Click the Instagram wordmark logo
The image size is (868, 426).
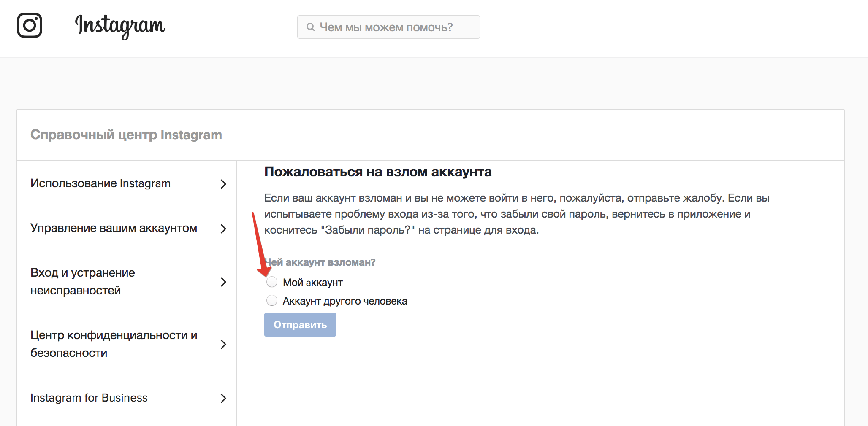click(120, 27)
